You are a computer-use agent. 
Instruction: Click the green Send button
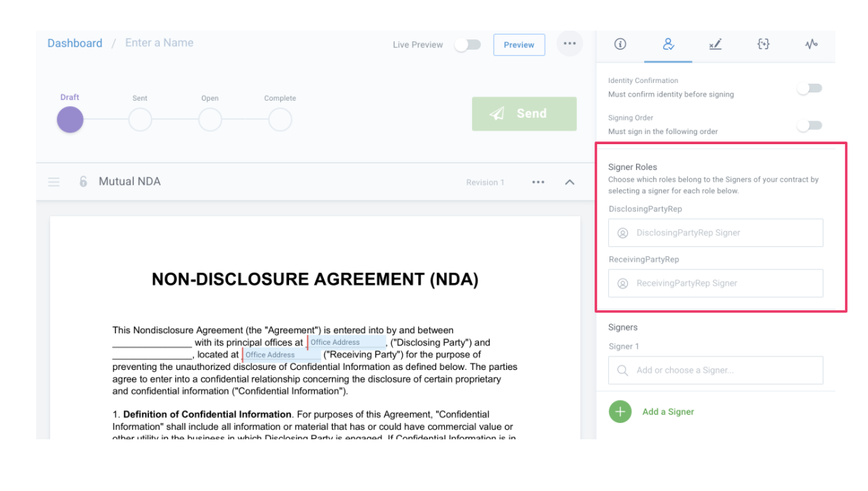(x=524, y=114)
